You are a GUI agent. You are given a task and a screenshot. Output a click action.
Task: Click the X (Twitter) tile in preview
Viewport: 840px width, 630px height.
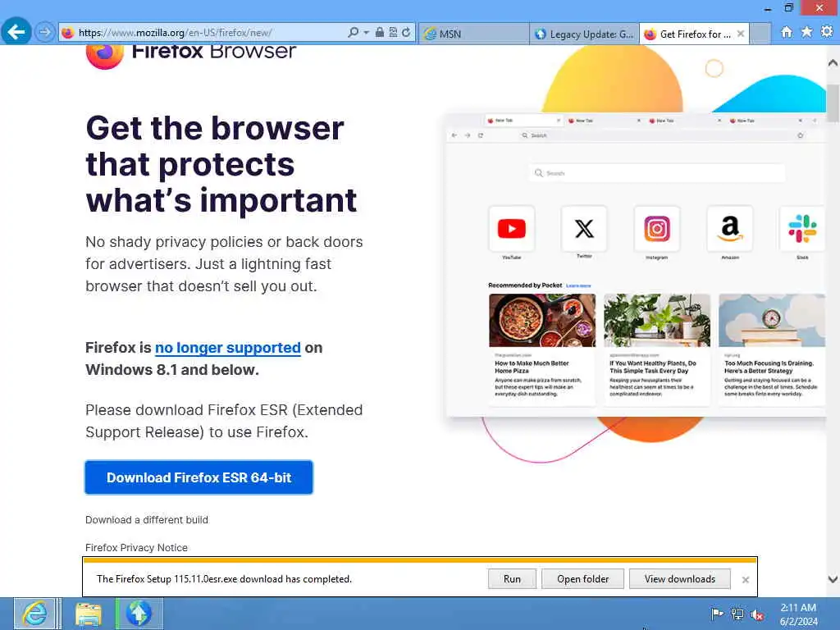point(584,229)
